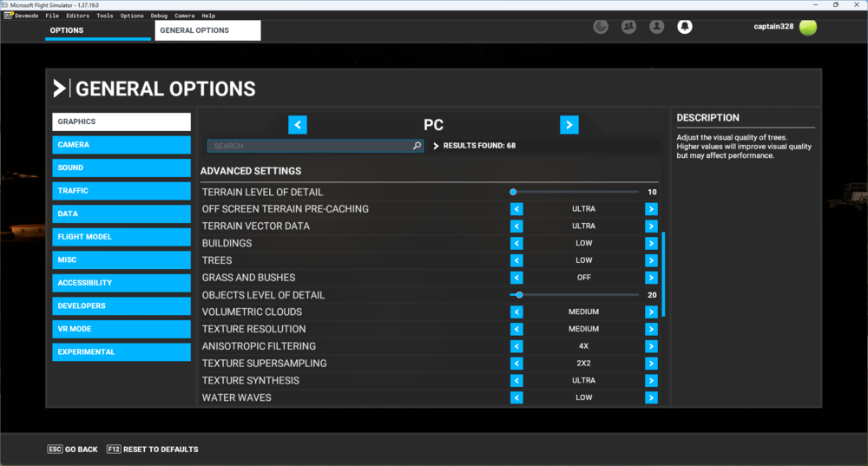Decrease the Buildings quality setting

coord(516,243)
